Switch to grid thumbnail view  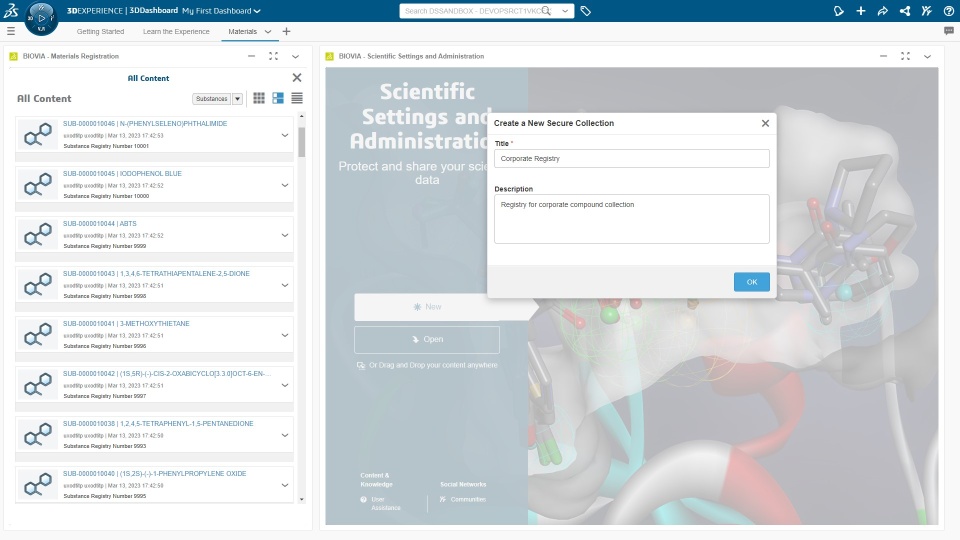[259, 98]
